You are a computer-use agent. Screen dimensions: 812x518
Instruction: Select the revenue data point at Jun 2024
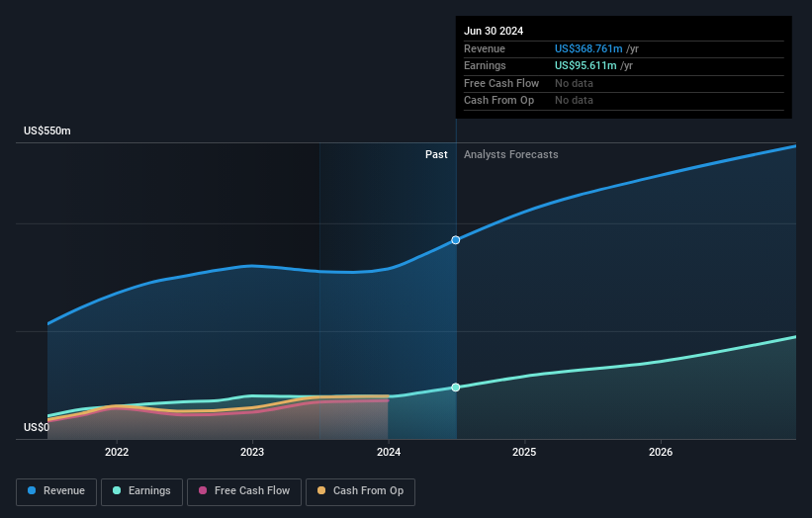coord(456,240)
